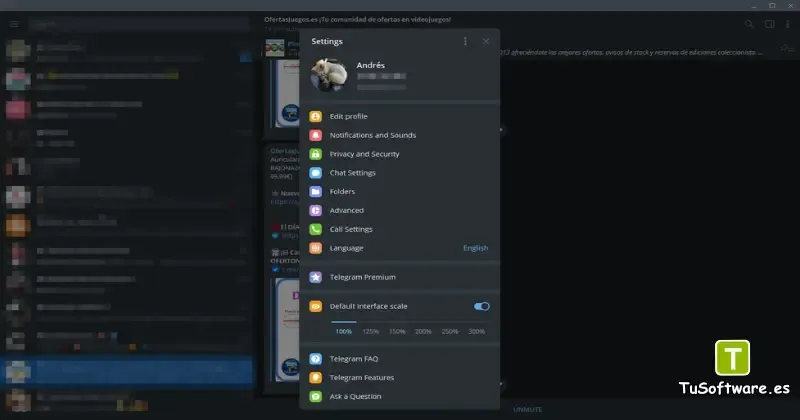The image size is (800, 420).
Task: Maximize the Telegram window
Action: [x=772, y=5]
